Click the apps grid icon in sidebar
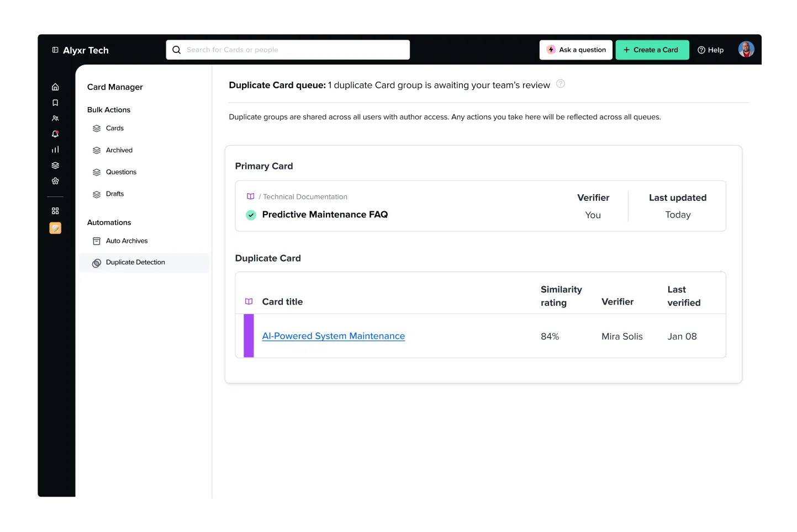The image size is (797, 532). pos(55,210)
